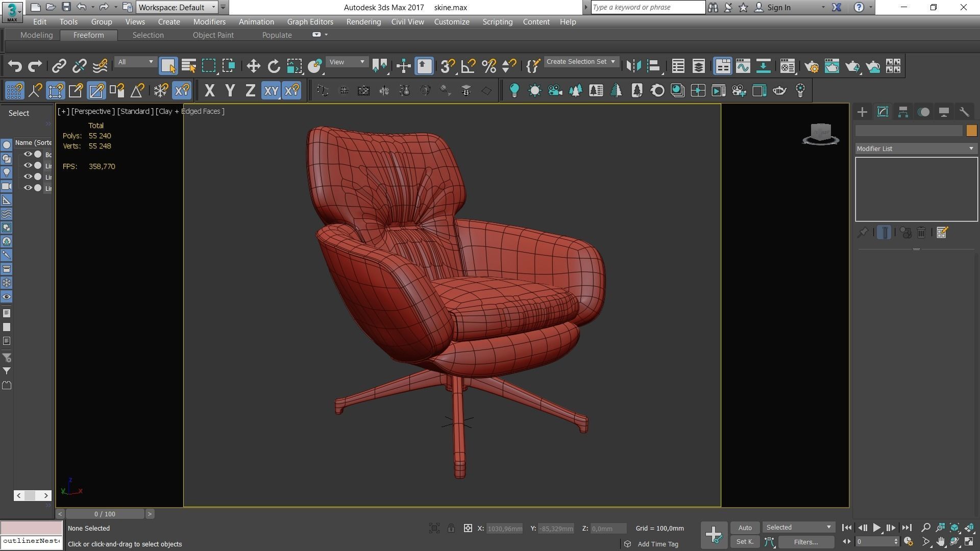Toggle Show End Result in modifier stack
The image size is (980, 551).
tap(884, 233)
